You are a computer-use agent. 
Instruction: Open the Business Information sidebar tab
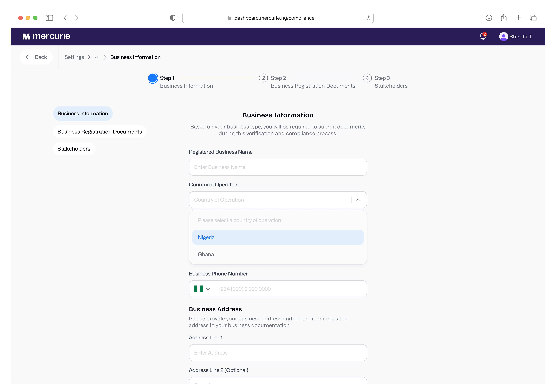[x=83, y=113]
